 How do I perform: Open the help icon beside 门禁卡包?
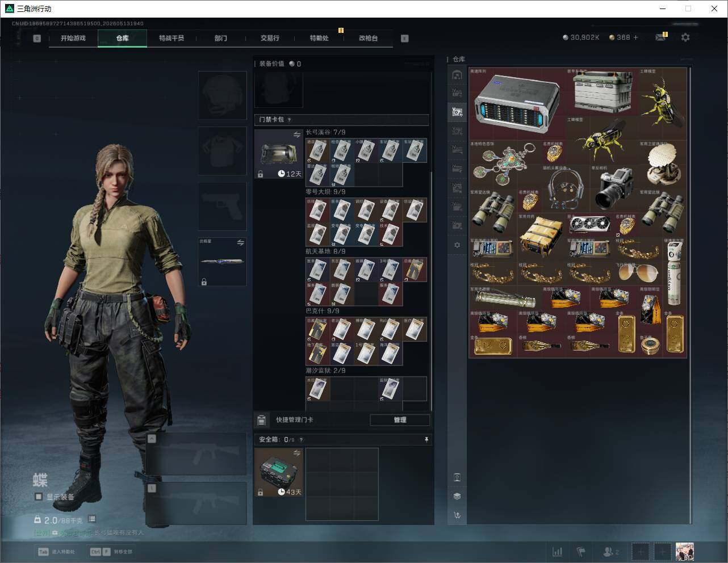pyautogui.click(x=290, y=120)
